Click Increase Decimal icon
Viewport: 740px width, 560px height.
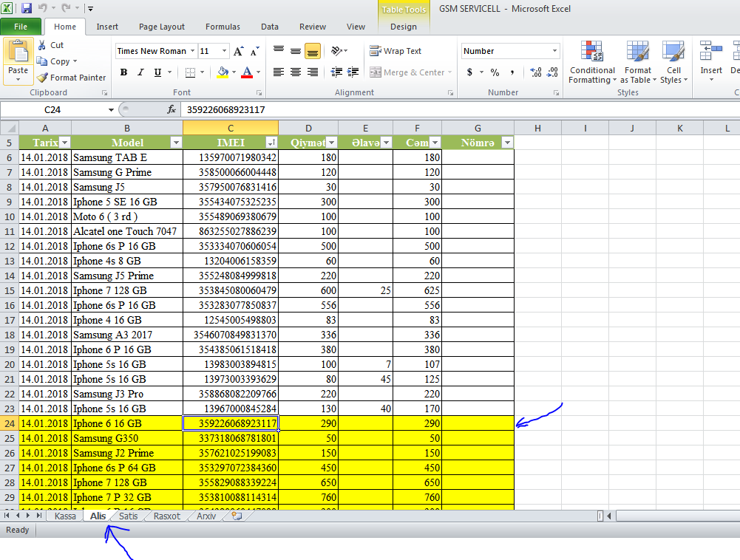pos(536,72)
